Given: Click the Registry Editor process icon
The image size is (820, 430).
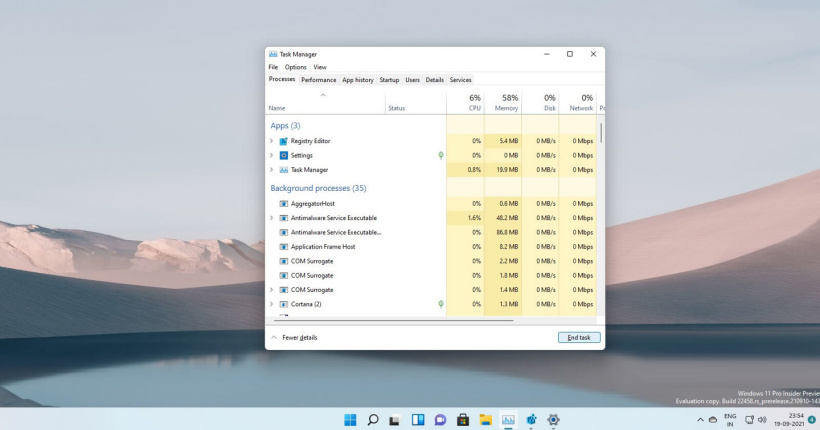Looking at the screenshot, I should tap(283, 141).
